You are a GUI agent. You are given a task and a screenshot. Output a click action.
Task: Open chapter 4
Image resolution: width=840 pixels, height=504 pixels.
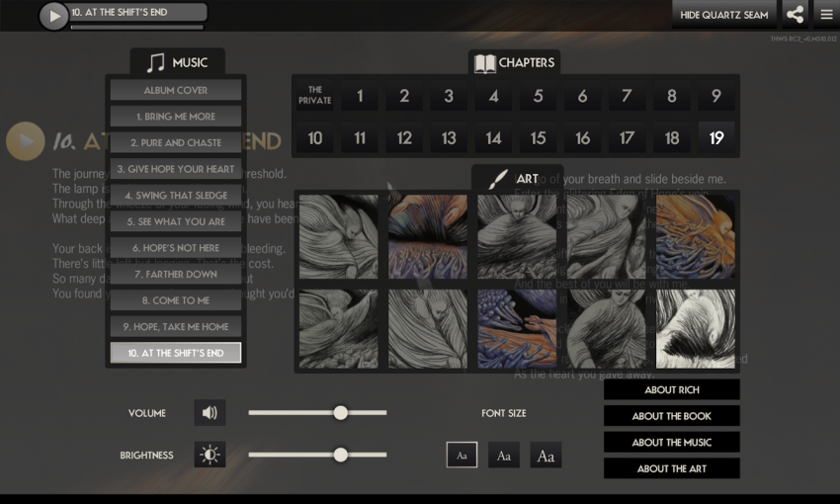(493, 95)
